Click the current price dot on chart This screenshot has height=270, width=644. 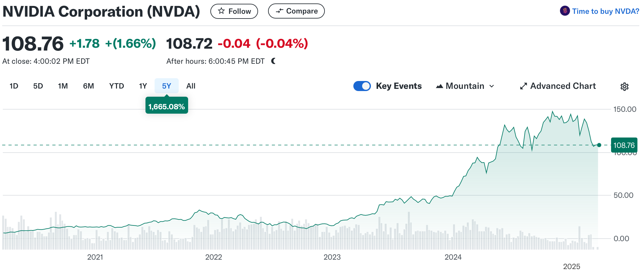pyautogui.click(x=599, y=145)
